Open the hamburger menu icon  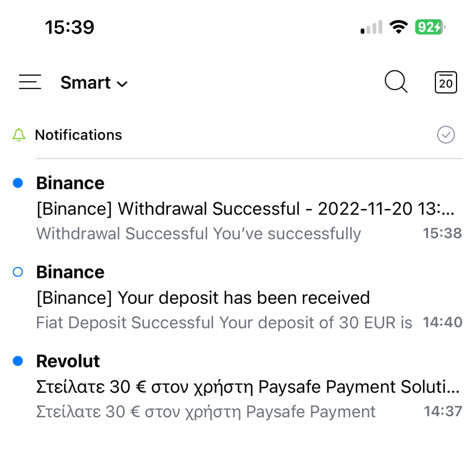tap(30, 82)
